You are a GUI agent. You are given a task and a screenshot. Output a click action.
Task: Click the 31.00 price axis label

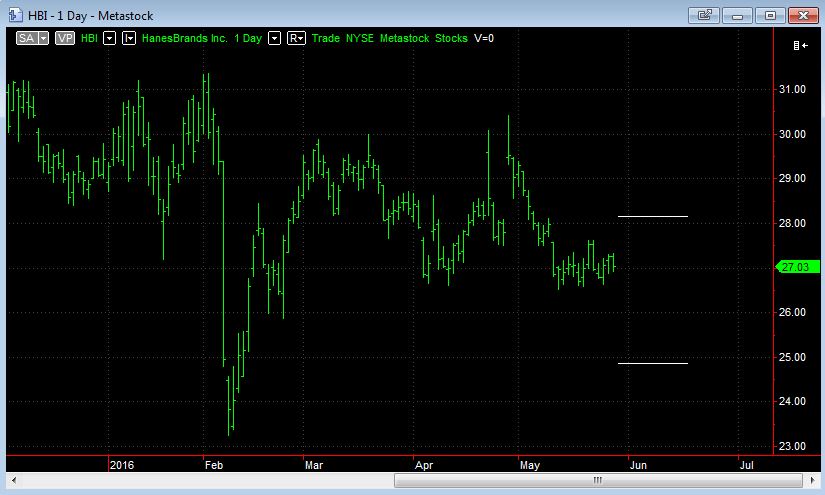pos(792,89)
